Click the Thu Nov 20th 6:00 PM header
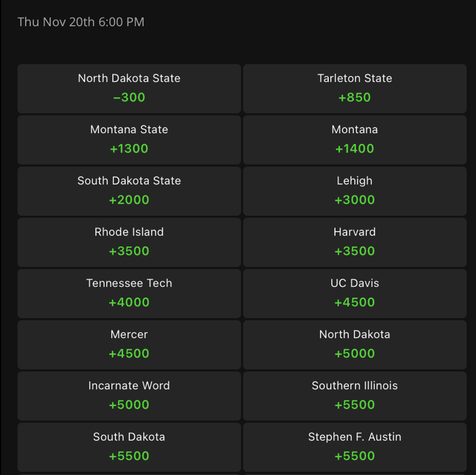Viewport: 476px width, 475px height. click(81, 22)
